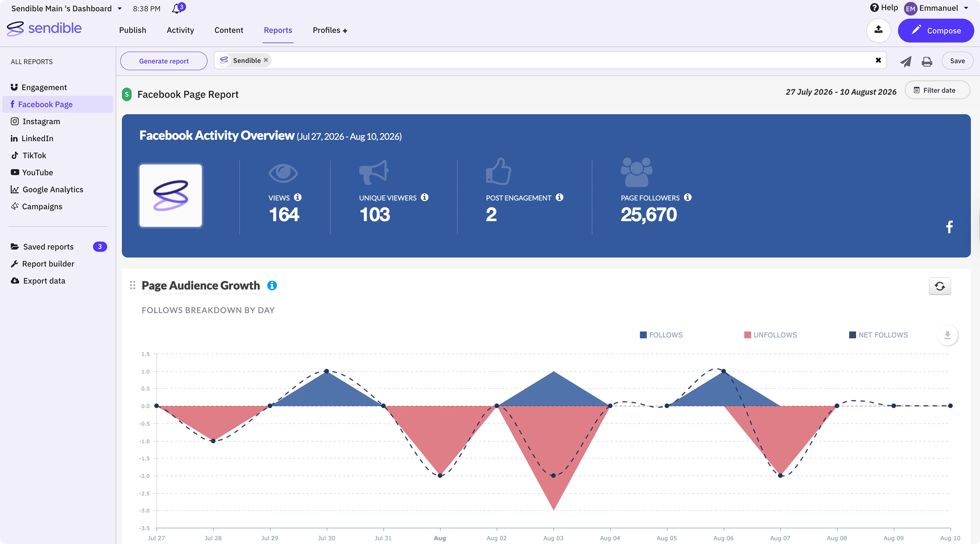Clear the profile search field
The height and width of the screenshot is (544, 980).
(x=878, y=60)
